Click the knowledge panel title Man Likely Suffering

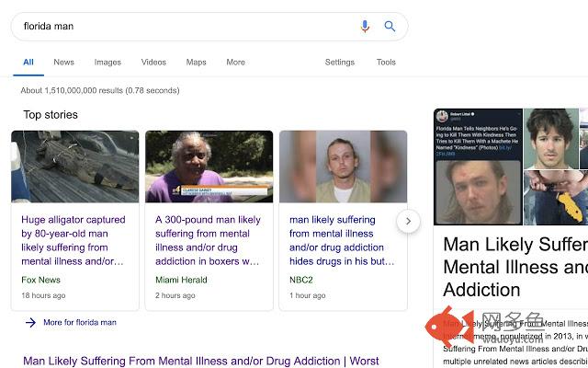coord(515,267)
